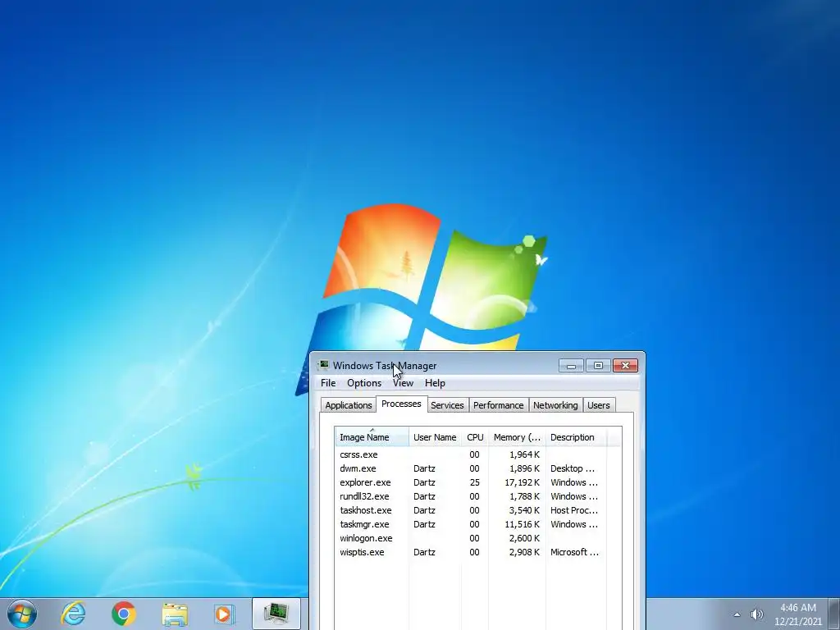This screenshot has width=840, height=630.
Task: Sort by CPU column header
Action: 475,437
